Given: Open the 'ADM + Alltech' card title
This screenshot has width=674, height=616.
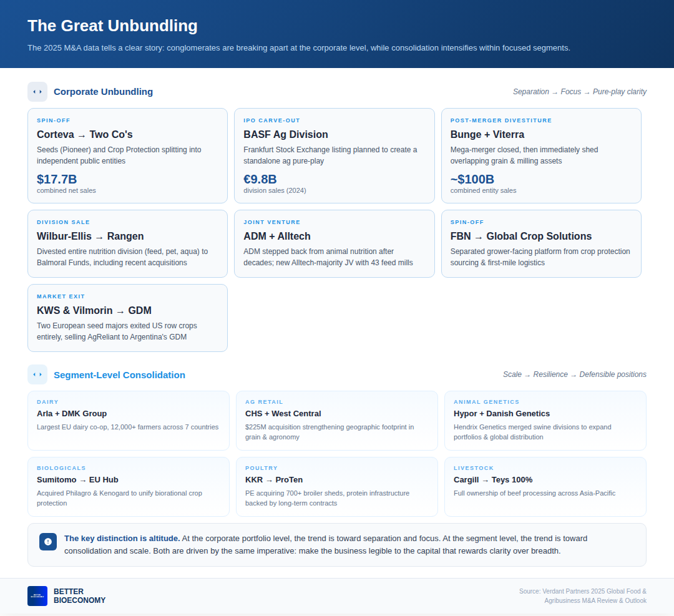Looking at the screenshot, I should point(277,237).
